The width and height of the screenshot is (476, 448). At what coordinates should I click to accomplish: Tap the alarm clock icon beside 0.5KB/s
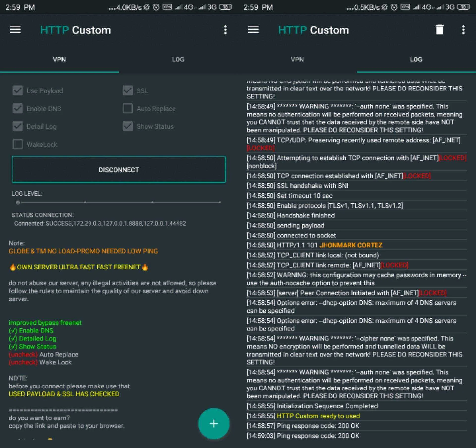(394, 7)
